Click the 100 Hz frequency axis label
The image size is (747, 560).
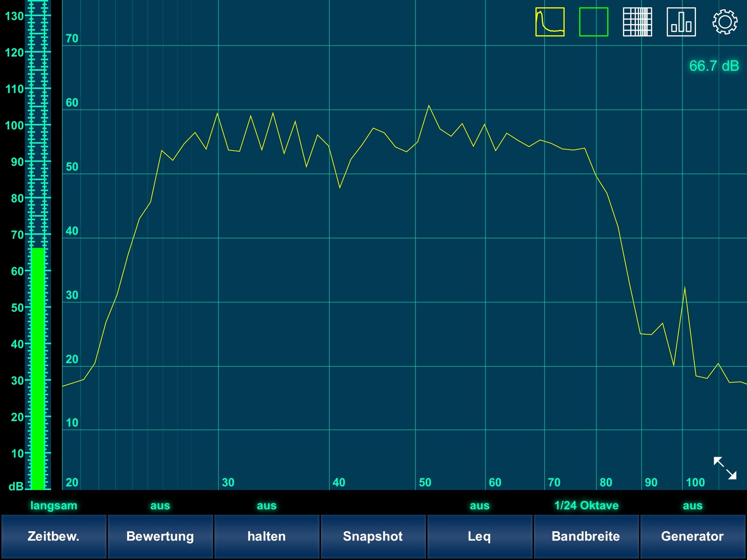point(695,483)
